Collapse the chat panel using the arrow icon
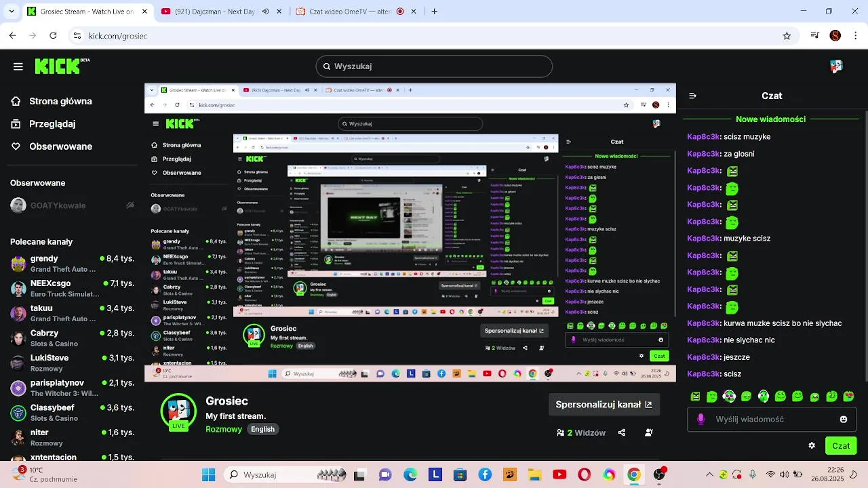868x488 pixels. (692, 96)
